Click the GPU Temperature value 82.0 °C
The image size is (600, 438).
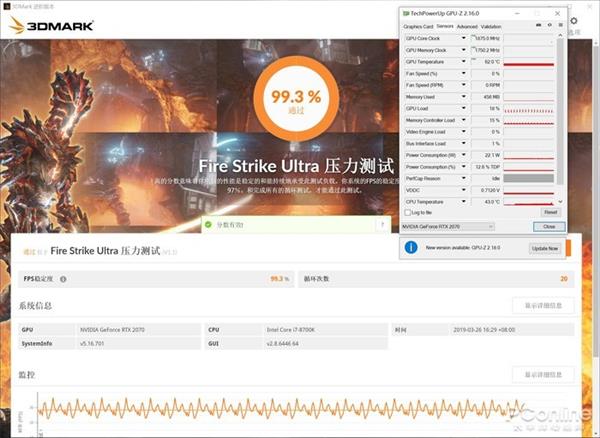click(492, 62)
